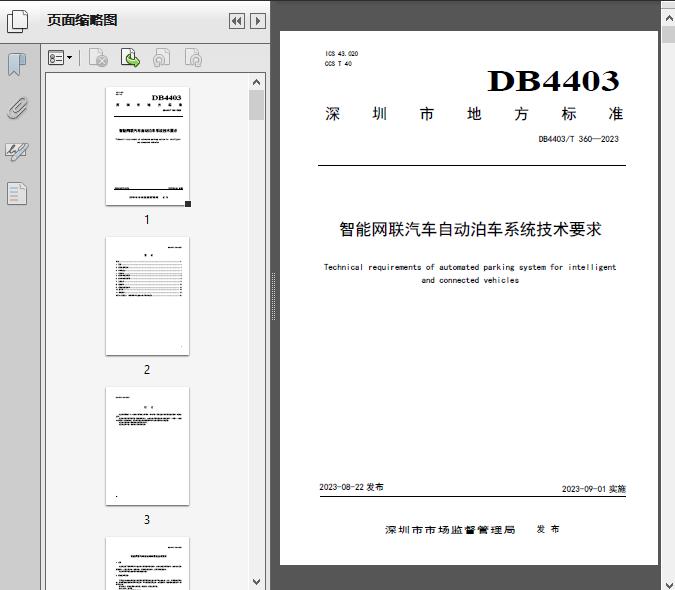Click the delete page icon

[98, 59]
